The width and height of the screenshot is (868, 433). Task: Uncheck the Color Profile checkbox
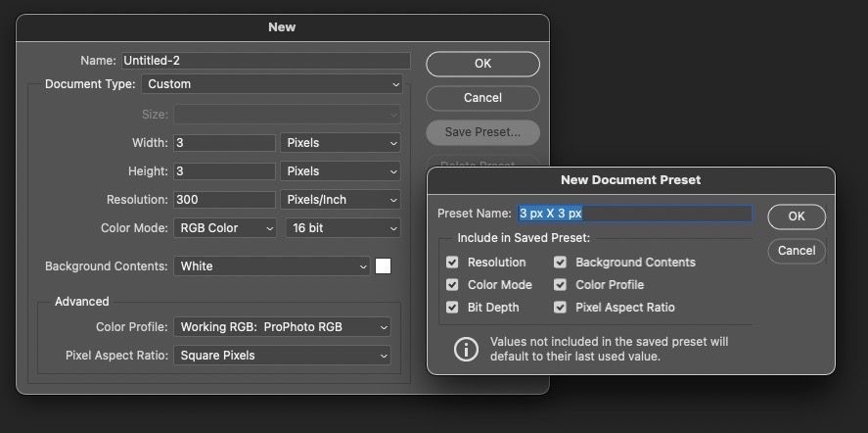coord(560,285)
